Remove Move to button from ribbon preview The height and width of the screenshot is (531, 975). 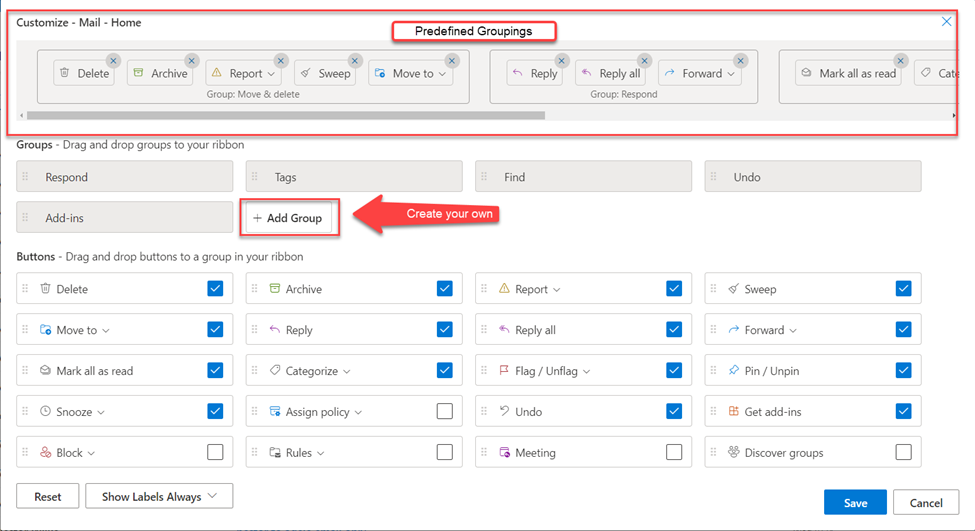[x=452, y=61]
